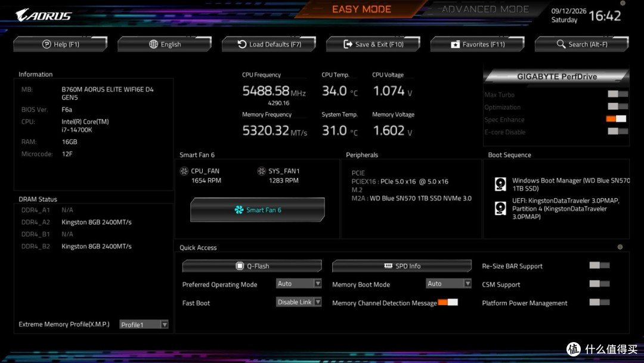Click PCIEX16 PCIe 5.0 x16 entry
644x363 pixels.
400,181
